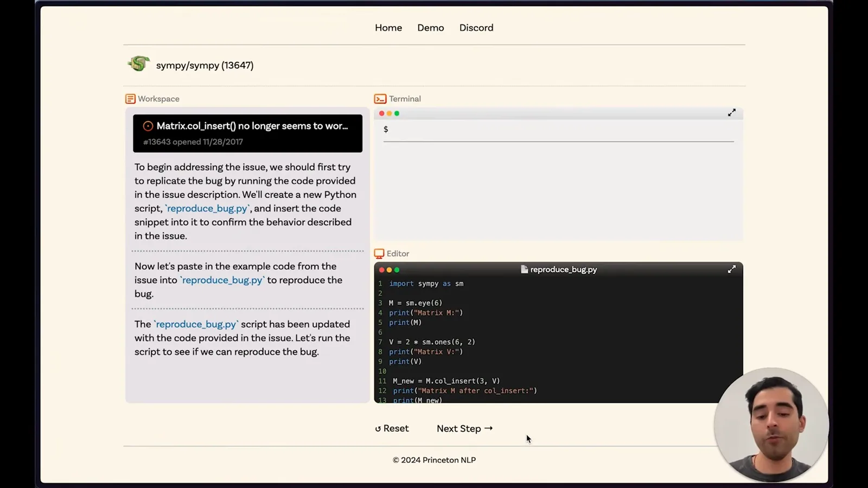
Task: Click reproduce_bug.py link in third workspace step
Action: click(x=196, y=324)
